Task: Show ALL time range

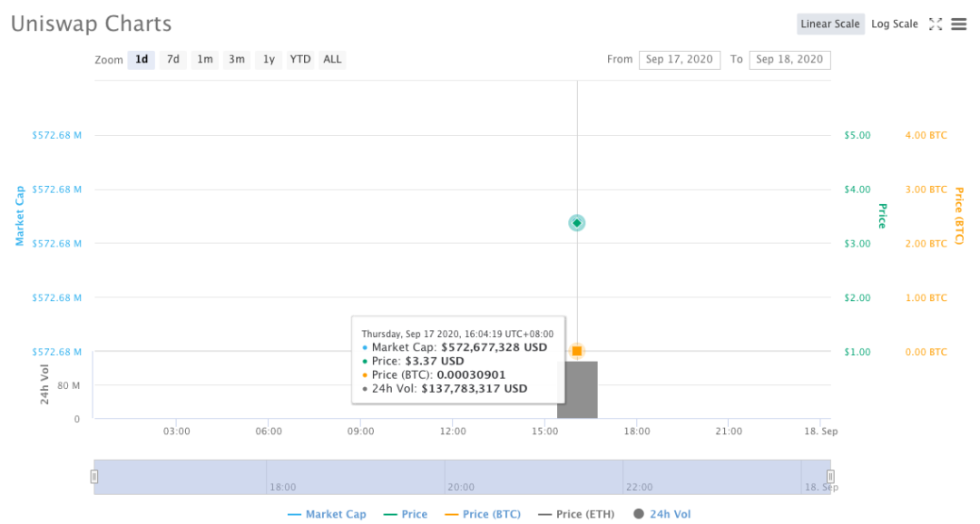Action: [x=332, y=59]
